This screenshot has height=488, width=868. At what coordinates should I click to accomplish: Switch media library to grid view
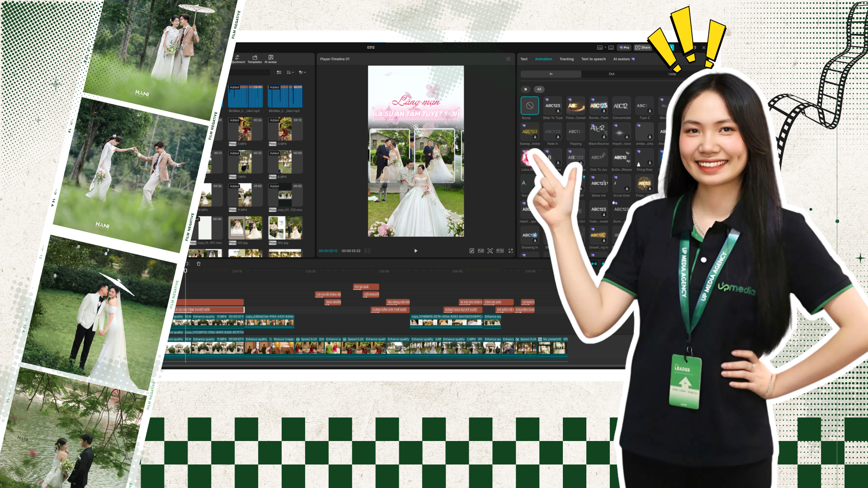click(x=279, y=72)
